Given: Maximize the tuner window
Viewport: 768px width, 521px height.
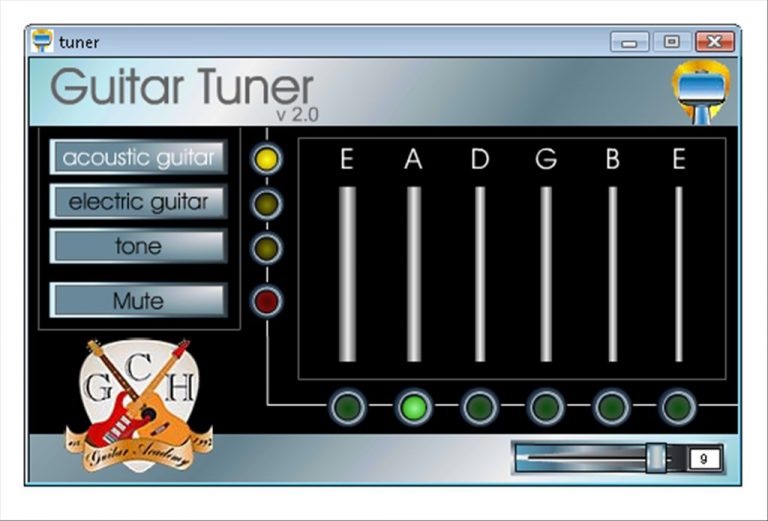Looking at the screenshot, I should (672, 42).
